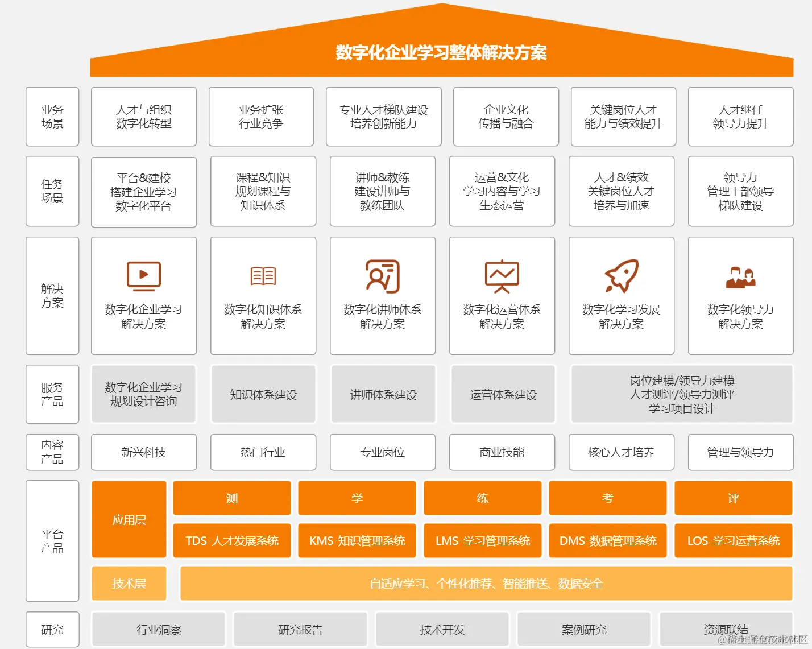This screenshot has width=812, height=649.
Task: Select the 管理与领导力 content box
Action: tap(741, 452)
